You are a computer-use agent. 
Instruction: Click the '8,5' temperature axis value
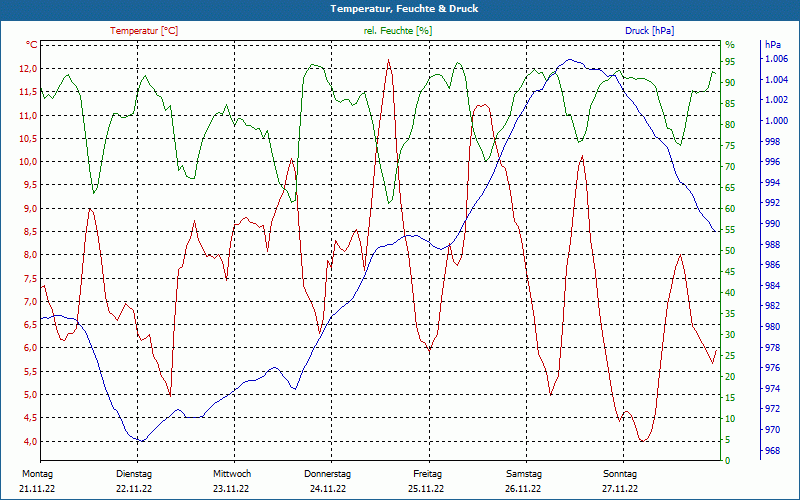[x=30, y=232]
